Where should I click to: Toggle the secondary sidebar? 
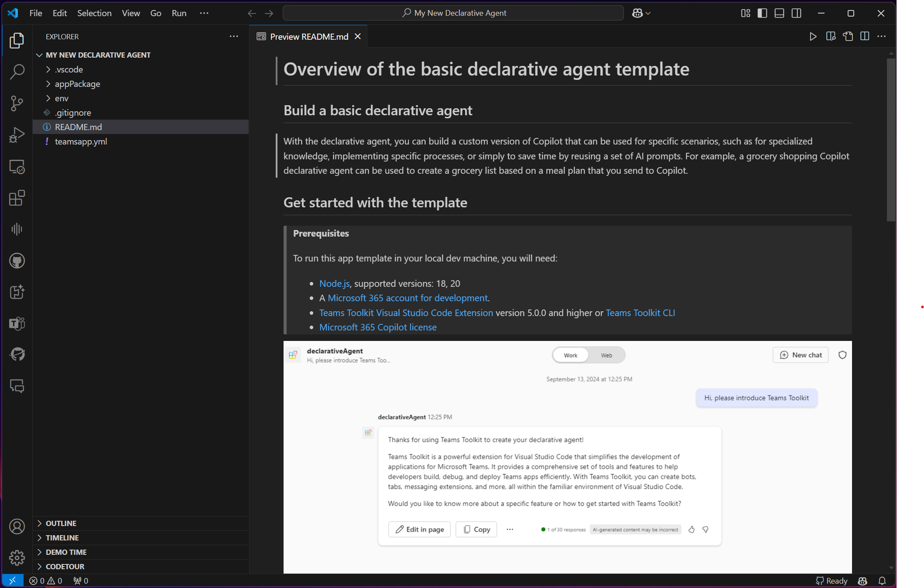[x=796, y=13]
